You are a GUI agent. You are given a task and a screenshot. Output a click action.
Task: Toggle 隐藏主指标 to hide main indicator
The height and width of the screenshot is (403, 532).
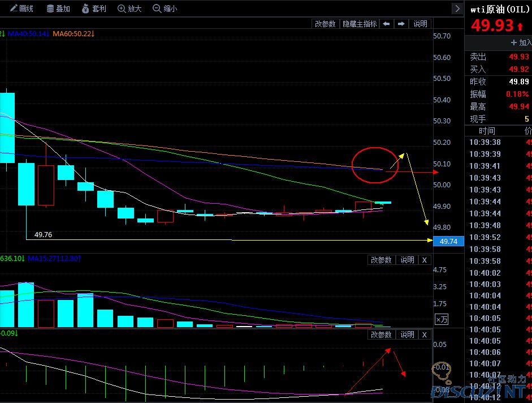[360, 24]
